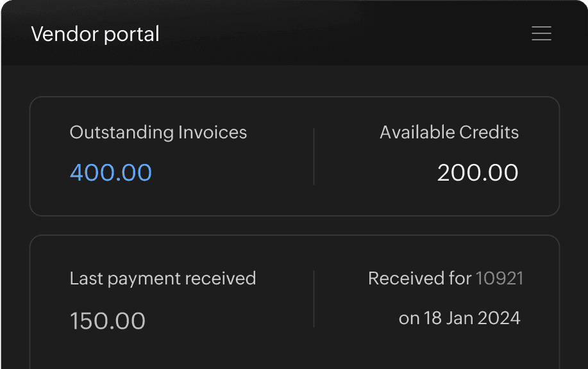Select the 200.00 available credits value
This screenshot has width=588, height=369.
tap(478, 173)
